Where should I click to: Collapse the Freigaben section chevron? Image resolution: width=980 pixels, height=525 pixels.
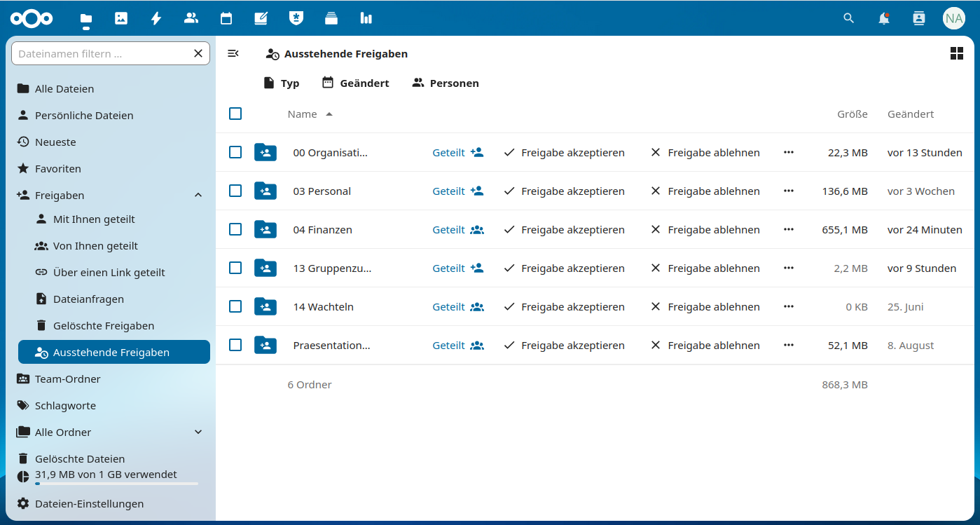(198, 195)
